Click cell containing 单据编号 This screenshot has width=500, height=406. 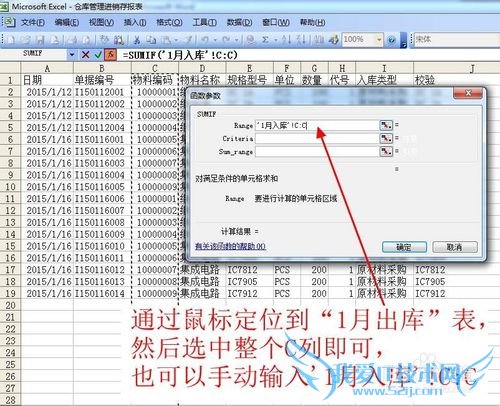[x=102, y=80]
